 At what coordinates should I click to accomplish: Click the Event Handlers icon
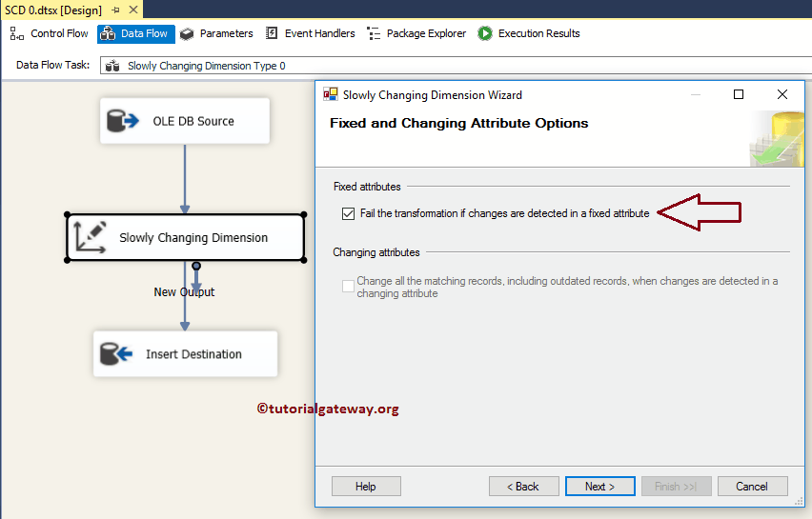click(x=273, y=33)
